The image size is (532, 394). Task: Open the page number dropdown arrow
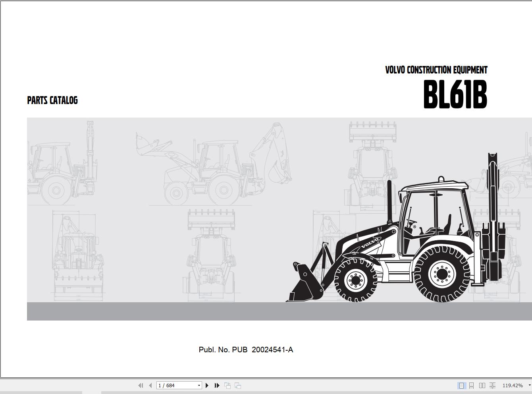(x=199, y=385)
